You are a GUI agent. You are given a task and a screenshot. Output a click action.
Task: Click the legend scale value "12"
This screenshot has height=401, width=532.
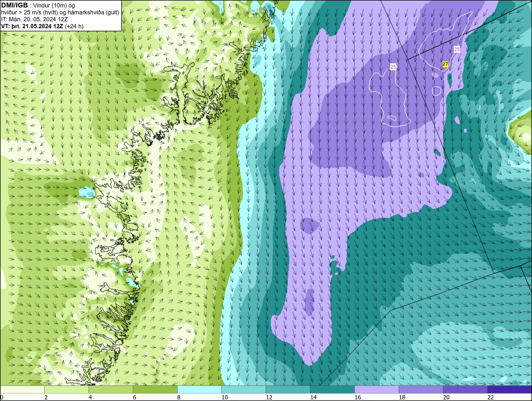coord(269,397)
